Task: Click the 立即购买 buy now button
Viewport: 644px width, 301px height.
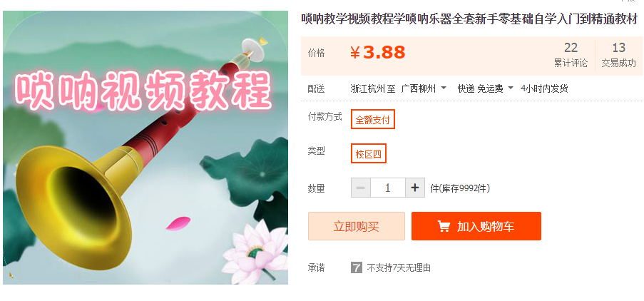Action: [x=357, y=226]
